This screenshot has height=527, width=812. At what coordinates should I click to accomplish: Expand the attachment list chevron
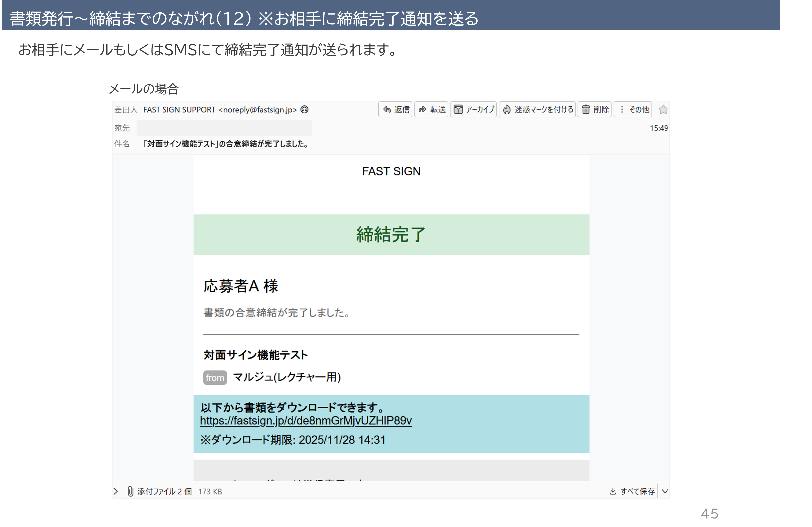click(x=116, y=491)
